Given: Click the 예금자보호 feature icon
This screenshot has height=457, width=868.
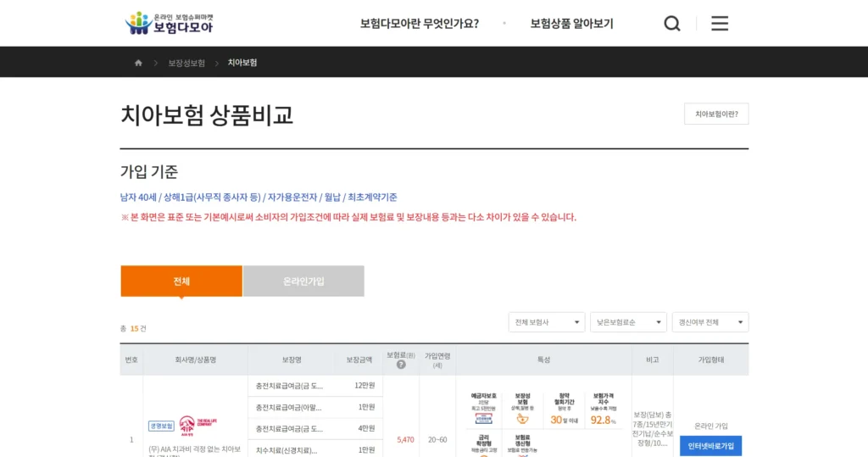Looking at the screenshot, I should [x=483, y=410].
